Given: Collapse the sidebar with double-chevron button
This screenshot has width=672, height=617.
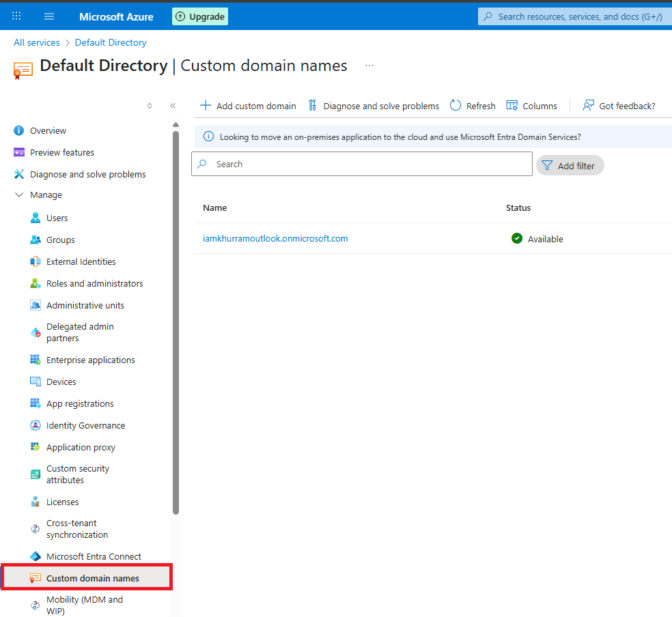Looking at the screenshot, I should [x=173, y=106].
